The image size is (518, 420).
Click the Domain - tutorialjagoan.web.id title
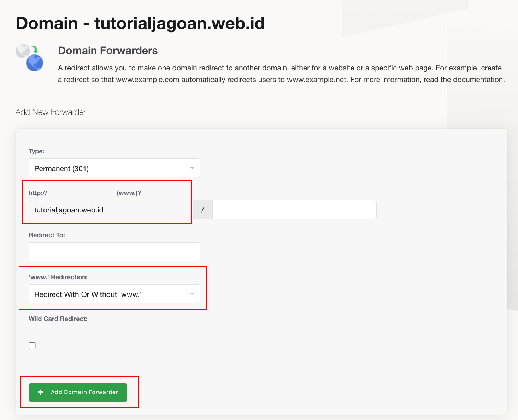(140, 23)
